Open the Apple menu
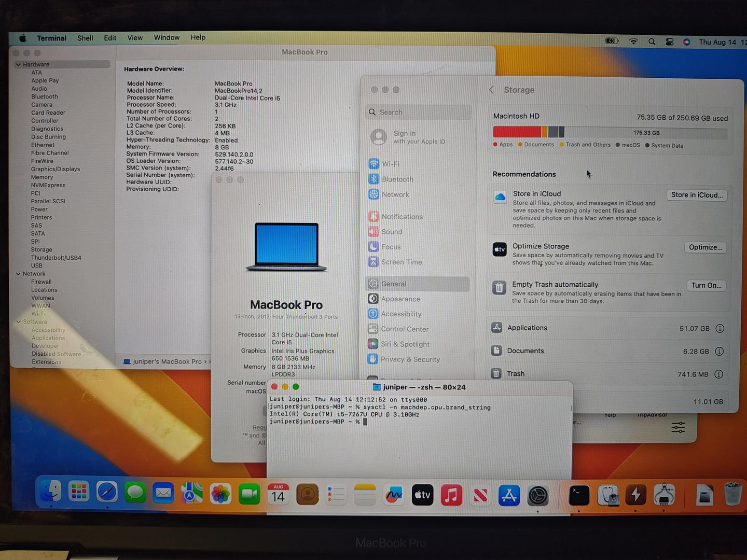Screen dimensions: 747x560 [x=22, y=38]
